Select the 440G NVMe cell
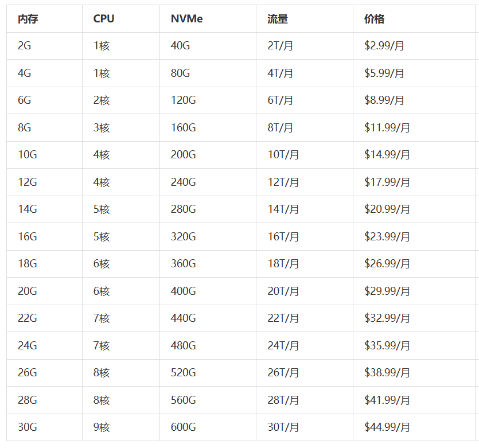 click(x=183, y=318)
